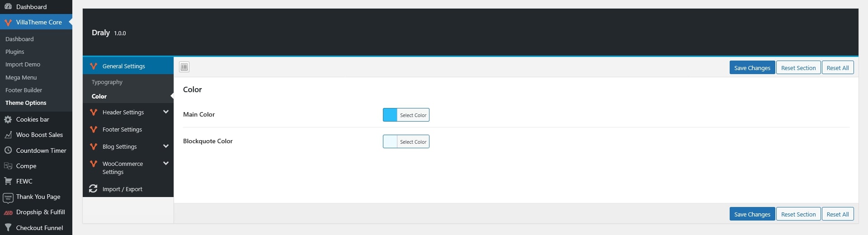Image resolution: width=868 pixels, height=235 pixels.
Task: Expand the Header Settings chevron
Action: click(x=166, y=112)
